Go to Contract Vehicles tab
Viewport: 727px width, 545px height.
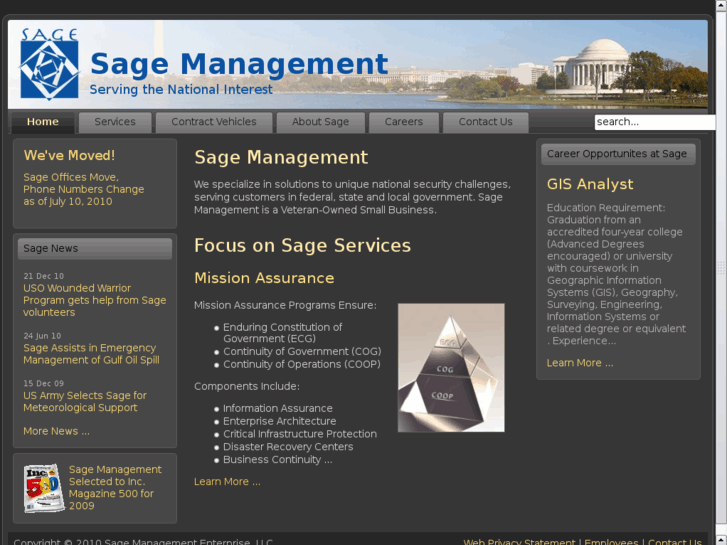tap(214, 122)
